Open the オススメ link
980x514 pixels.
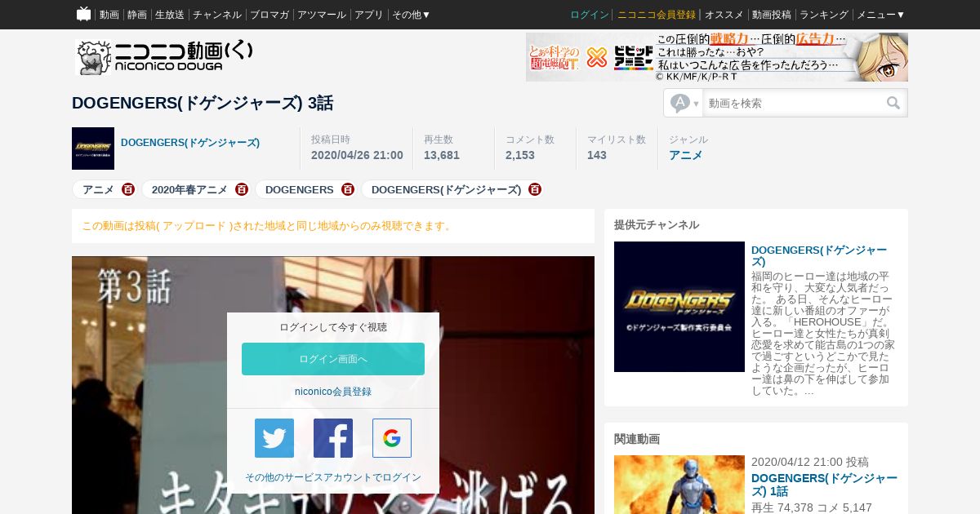(724, 15)
